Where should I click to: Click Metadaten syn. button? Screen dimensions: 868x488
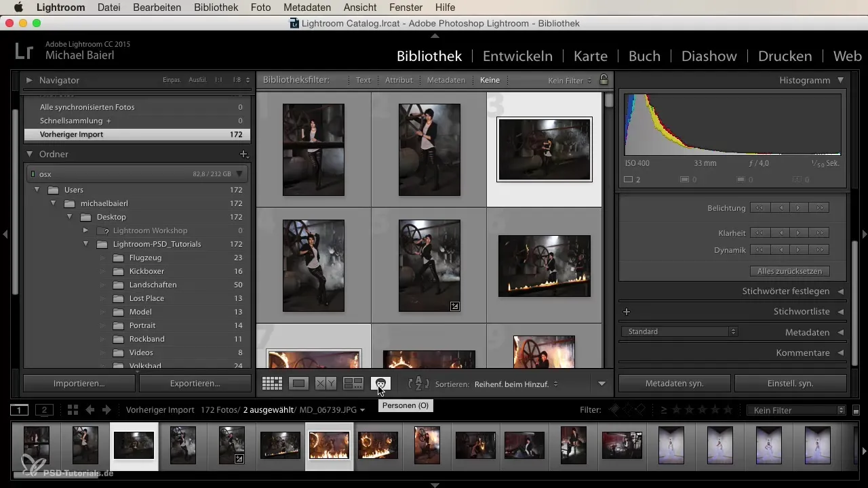[x=675, y=383]
